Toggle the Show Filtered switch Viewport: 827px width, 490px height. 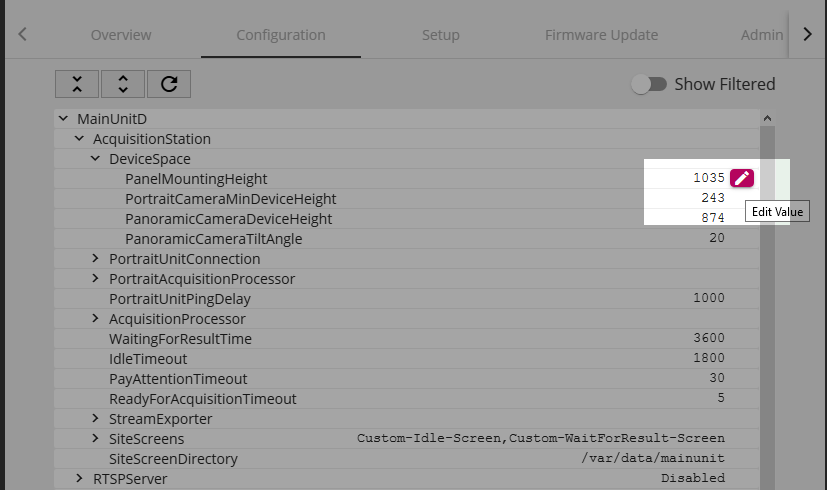coord(649,84)
